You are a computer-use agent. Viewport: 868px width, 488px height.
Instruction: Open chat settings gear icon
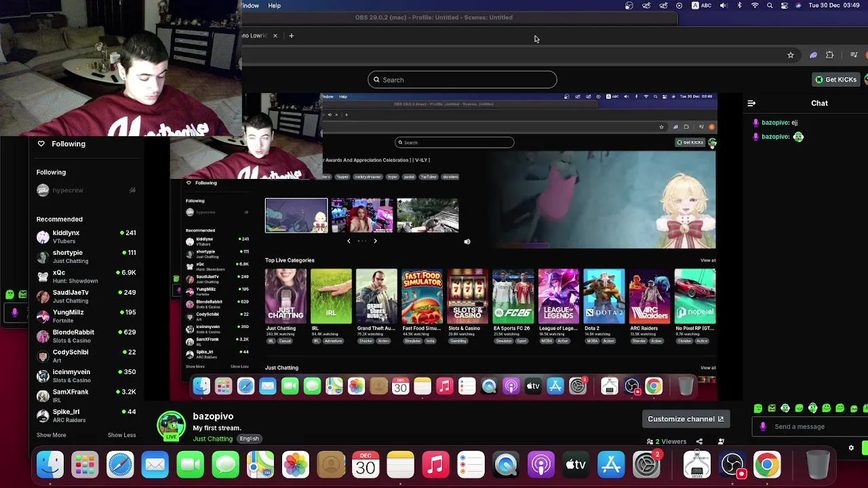[x=851, y=448]
